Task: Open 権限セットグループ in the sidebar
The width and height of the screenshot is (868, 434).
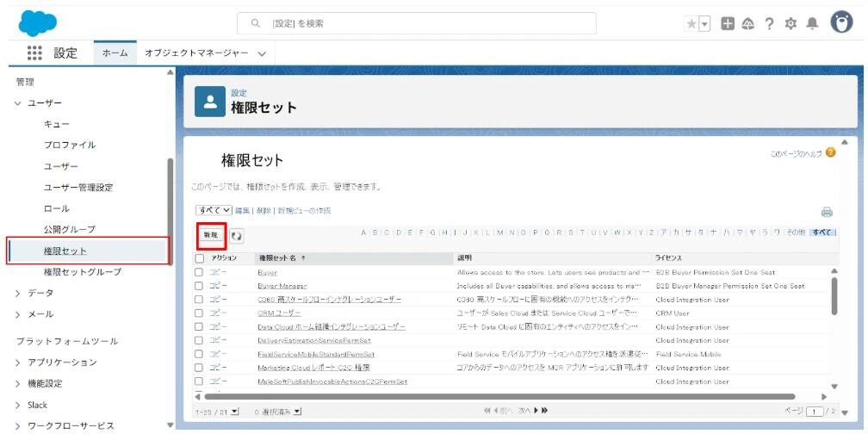Action: click(x=83, y=272)
